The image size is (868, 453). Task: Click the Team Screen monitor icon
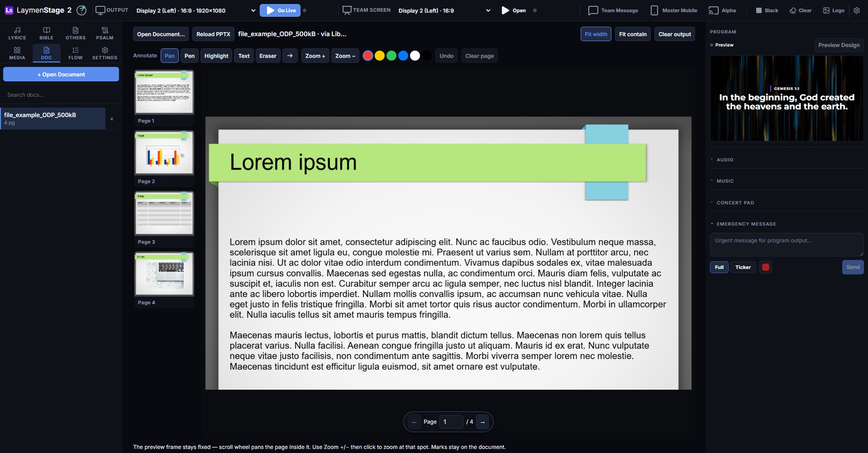[347, 10]
